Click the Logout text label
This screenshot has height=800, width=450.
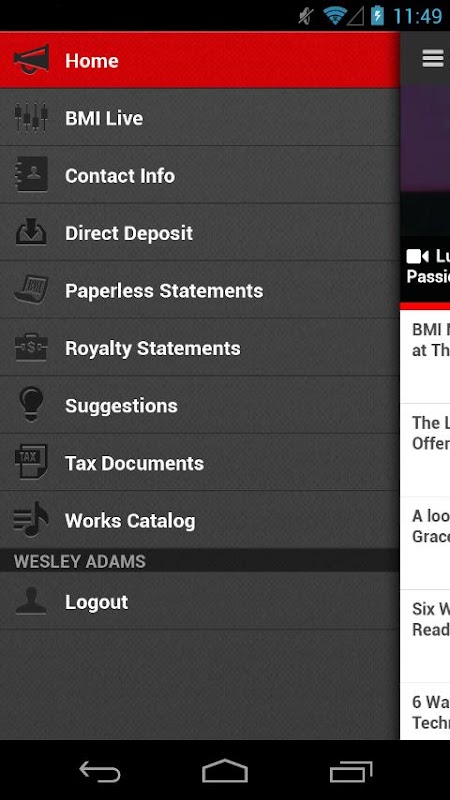[x=96, y=602]
